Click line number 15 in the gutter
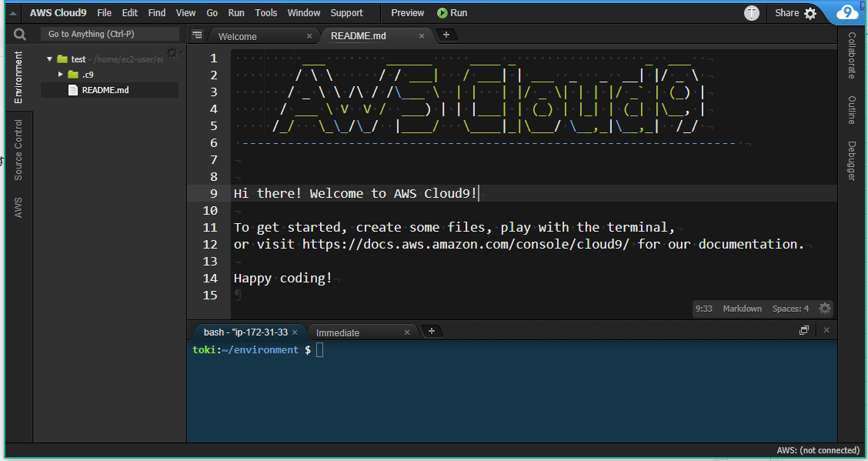Image resolution: width=868 pixels, height=461 pixels. point(210,295)
